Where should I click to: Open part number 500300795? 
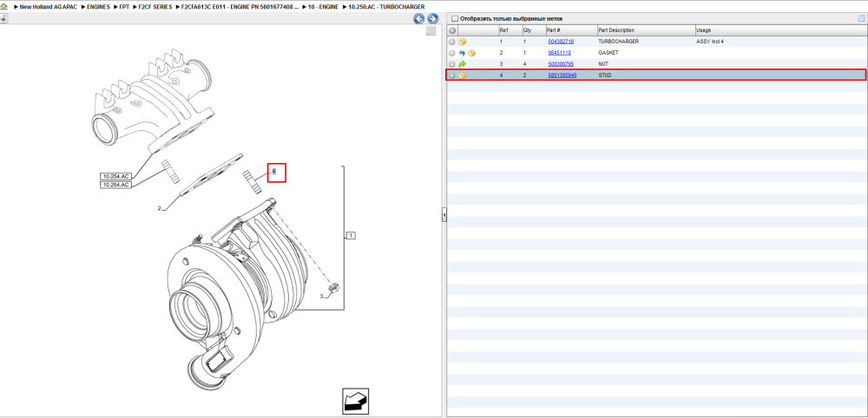point(561,64)
